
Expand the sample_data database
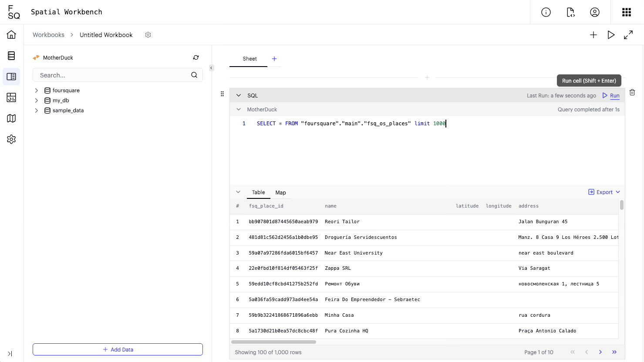coord(37,111)
